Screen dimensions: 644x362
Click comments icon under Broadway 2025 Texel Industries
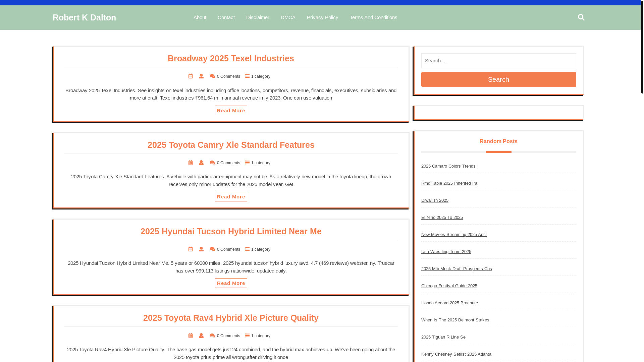click(213, 76)
